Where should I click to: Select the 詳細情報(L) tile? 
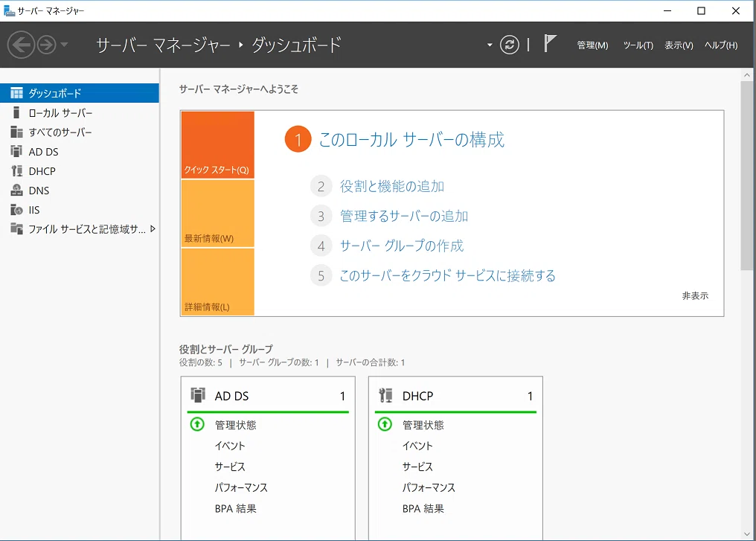217,282
